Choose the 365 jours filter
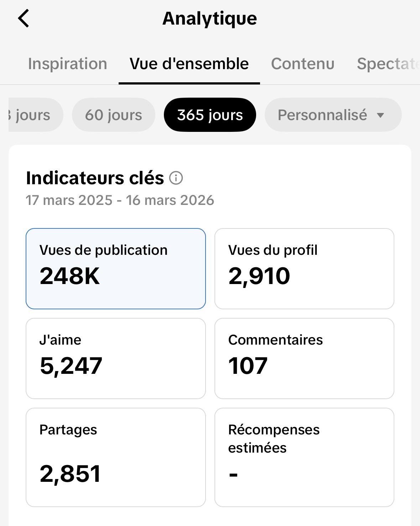 coord(210,115)
